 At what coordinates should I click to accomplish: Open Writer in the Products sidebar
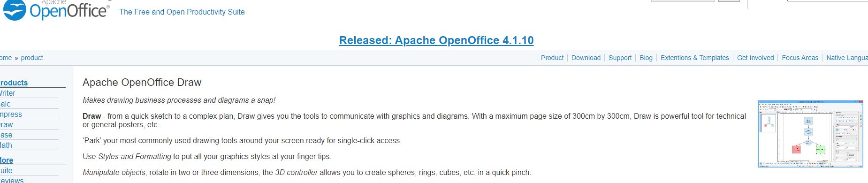coord(7,93)
